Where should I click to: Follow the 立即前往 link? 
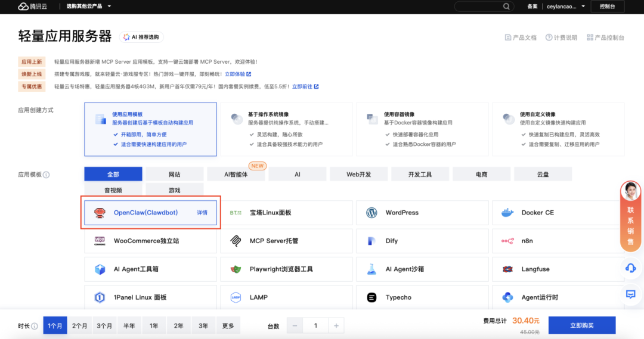[305, 86]
